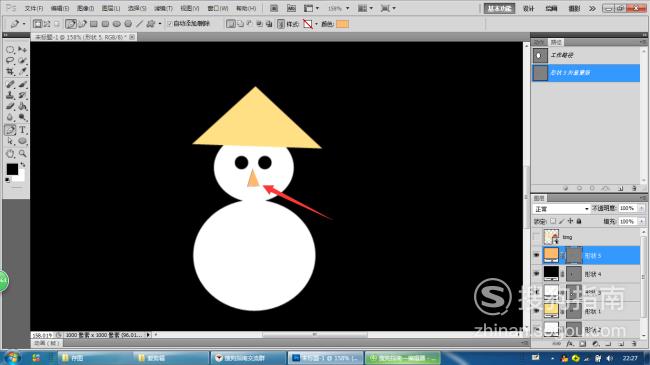
Task: Select the Clone Stamp tool
Action: (x=10, y=95)
